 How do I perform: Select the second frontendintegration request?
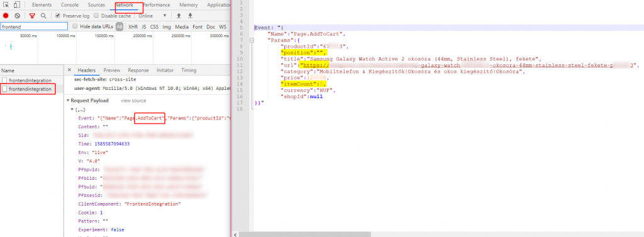30,89
